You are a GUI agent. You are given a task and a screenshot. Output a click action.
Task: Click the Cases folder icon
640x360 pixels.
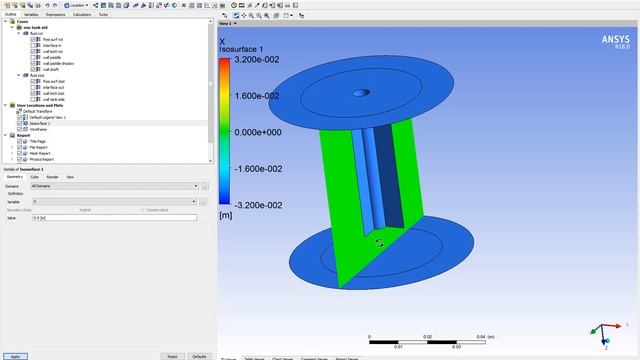click(12, 21)
